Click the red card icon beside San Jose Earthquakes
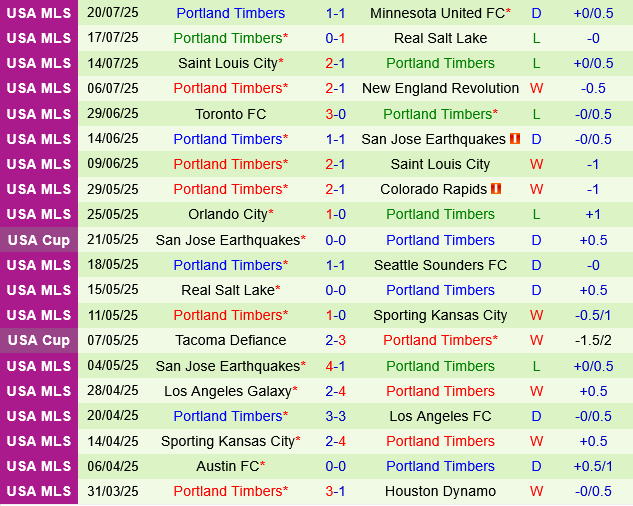This screenshot has width=633, height=506. click(x=515, y=139)
